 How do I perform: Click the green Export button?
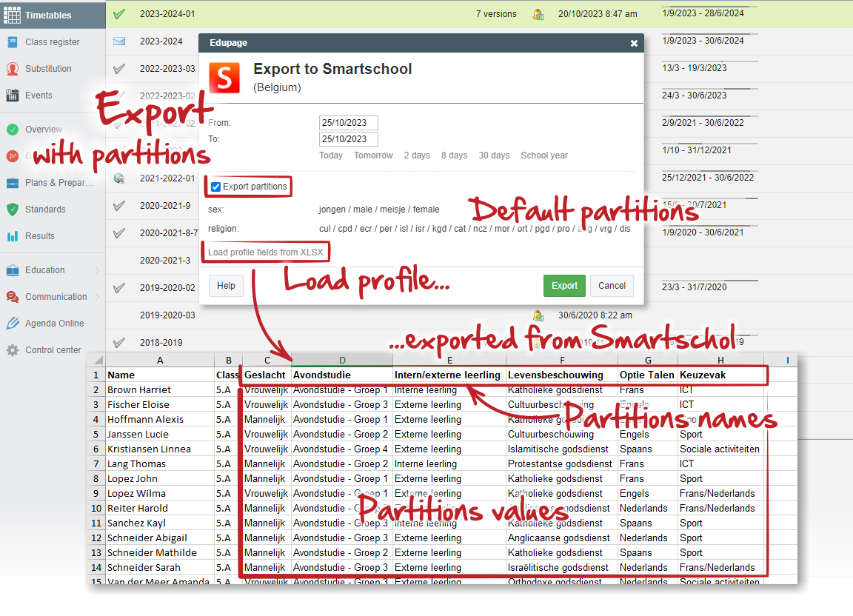(564, 286)
